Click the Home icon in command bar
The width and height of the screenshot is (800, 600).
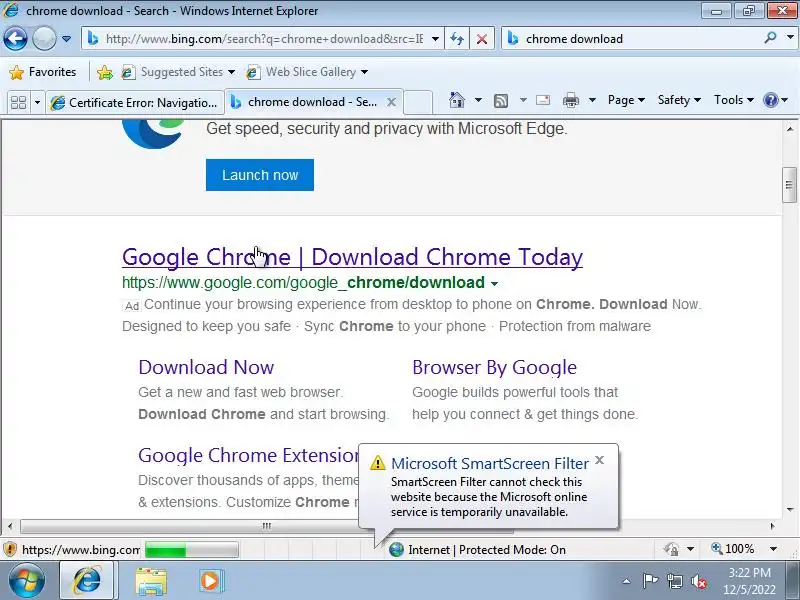pyautogui.click(x=457, y=100)
